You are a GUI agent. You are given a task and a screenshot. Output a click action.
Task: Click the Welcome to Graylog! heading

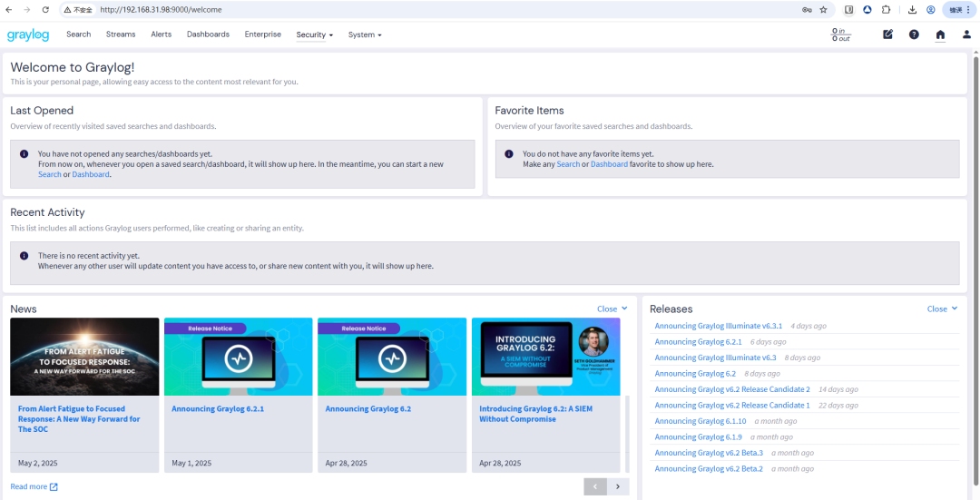point(73,67)
